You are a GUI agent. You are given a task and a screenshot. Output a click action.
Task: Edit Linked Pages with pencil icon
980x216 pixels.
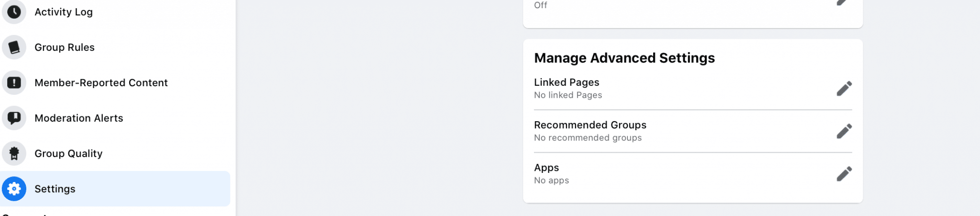click(844, 89)
